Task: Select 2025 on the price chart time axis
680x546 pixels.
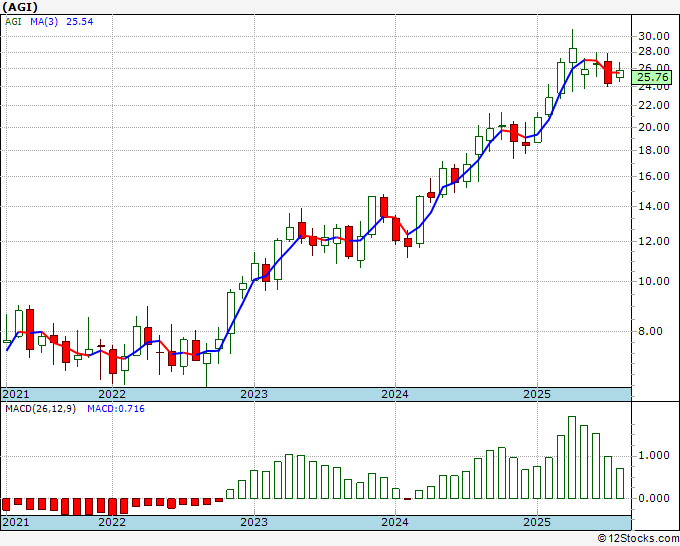Action: (x=537, y=394)
